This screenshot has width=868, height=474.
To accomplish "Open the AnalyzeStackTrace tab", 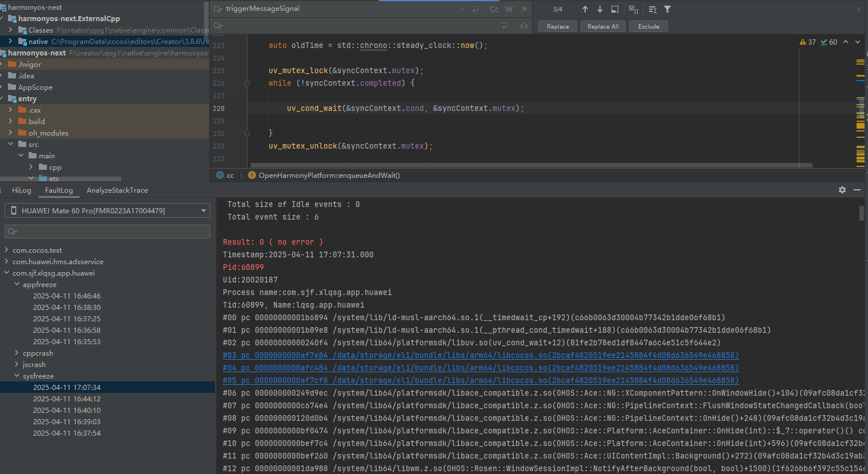I will pos(117,190).
